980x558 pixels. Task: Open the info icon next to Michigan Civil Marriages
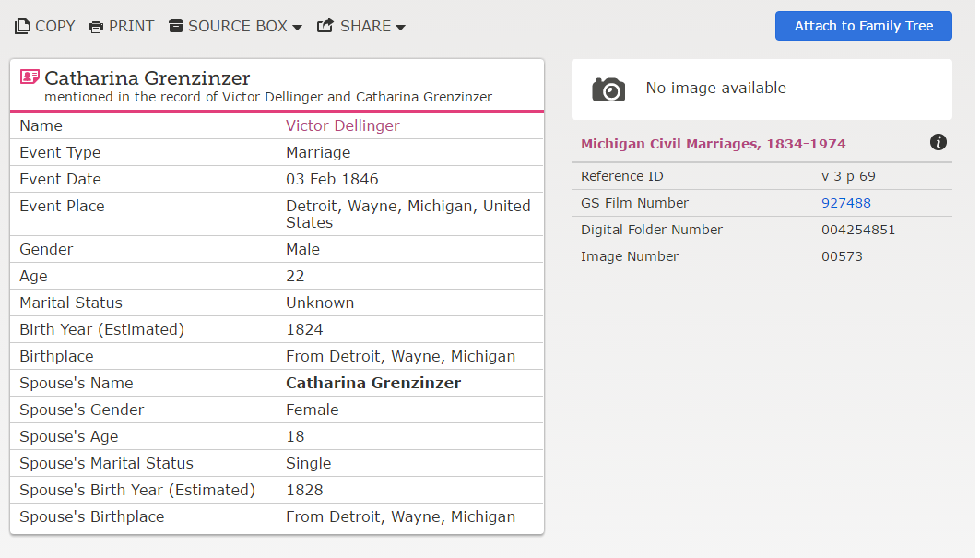pos(939,142)
